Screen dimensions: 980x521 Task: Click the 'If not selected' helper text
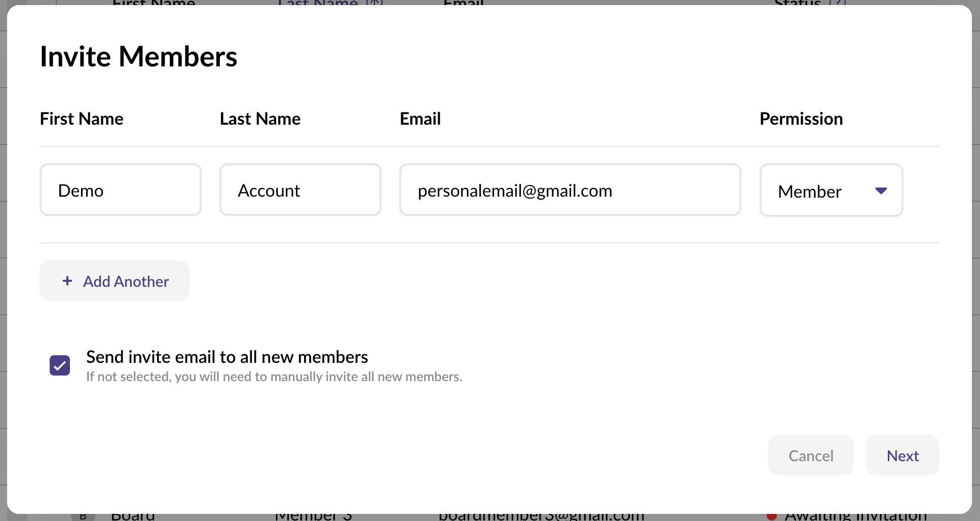click(x=274, y=377)
